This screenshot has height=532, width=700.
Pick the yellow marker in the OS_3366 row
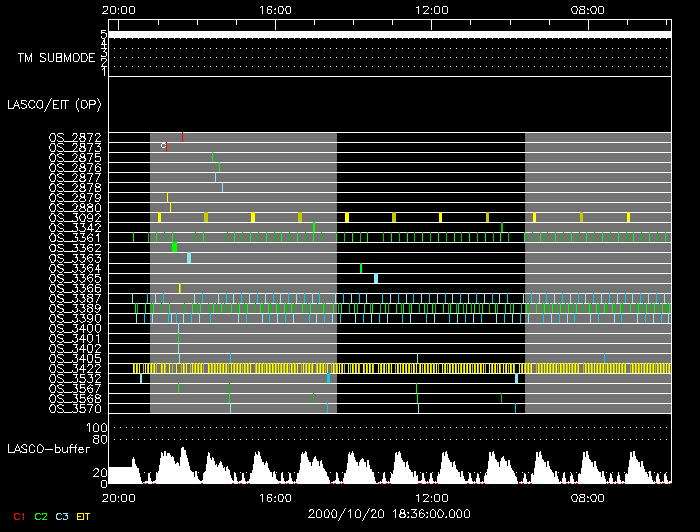tap(180, 288)
